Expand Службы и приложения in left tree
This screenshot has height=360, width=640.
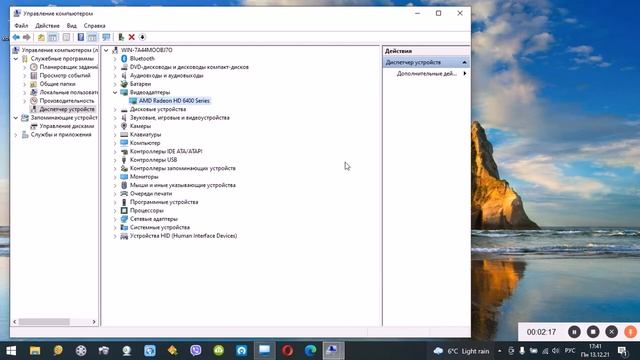(16, 135)
